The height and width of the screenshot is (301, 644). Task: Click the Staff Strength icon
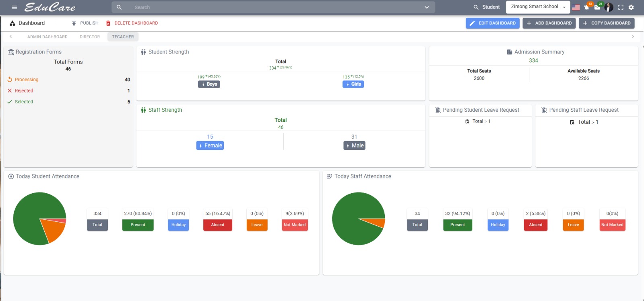click(x=143, y=110)
